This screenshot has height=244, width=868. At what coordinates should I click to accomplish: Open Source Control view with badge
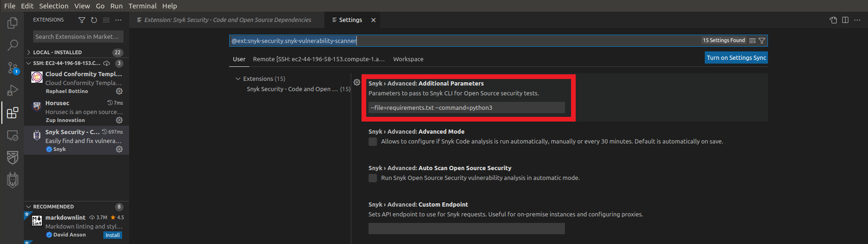pos(13,68)
